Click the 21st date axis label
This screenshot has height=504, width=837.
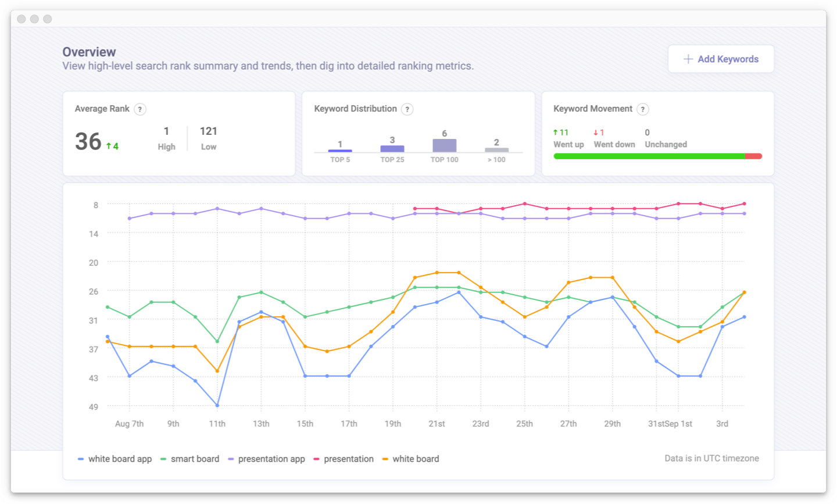[437, 424]
